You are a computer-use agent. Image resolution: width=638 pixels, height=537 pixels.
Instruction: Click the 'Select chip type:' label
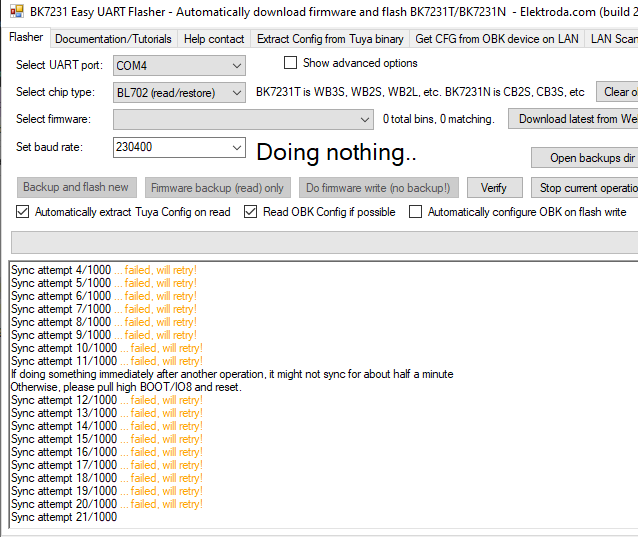pos(55,92)
